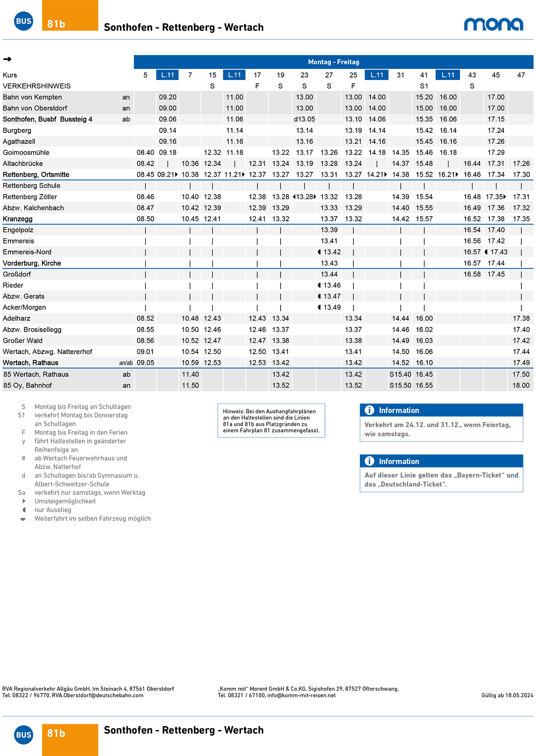Viewport: 536px width, 756px height.
Task: Click time 11.40 in 85 Wertach, Rathaus row
Action: [190, 375]
